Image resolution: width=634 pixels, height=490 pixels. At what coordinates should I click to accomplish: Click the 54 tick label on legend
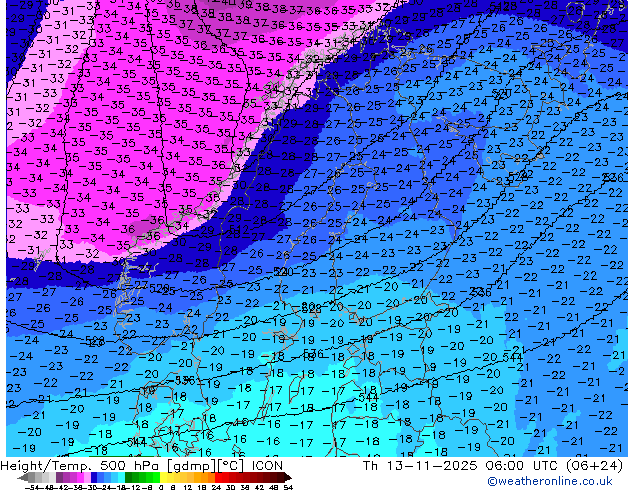(x=288, y=487)
